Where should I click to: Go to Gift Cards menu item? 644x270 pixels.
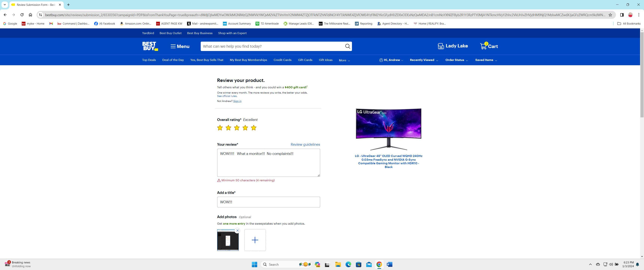coord(305,60)
